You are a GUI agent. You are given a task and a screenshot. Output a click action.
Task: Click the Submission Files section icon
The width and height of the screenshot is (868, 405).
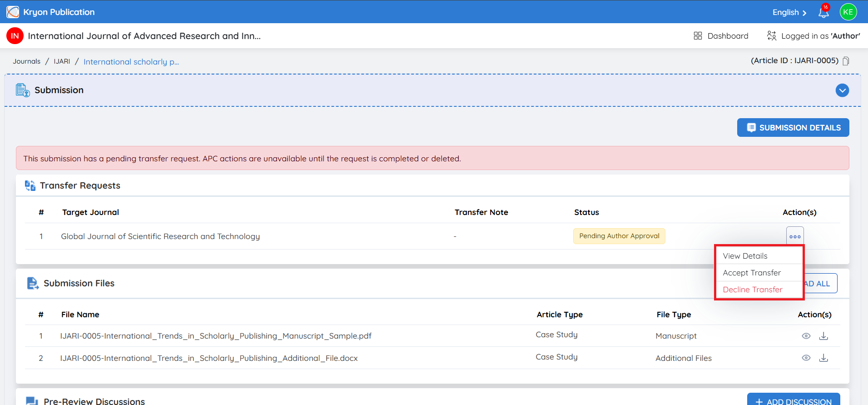[33, 283]
